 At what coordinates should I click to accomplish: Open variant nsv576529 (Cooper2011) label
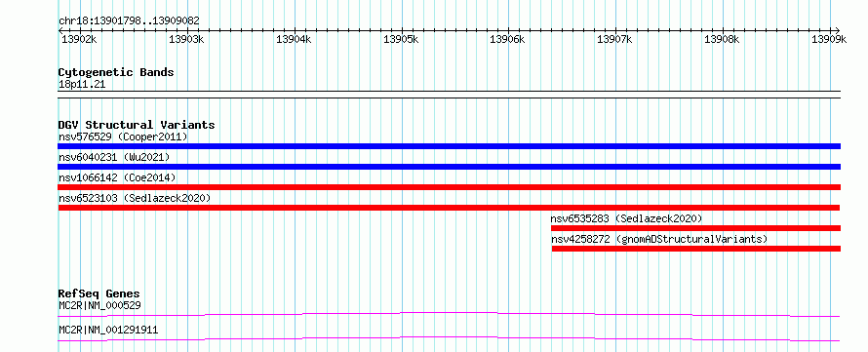coord(123,137)
